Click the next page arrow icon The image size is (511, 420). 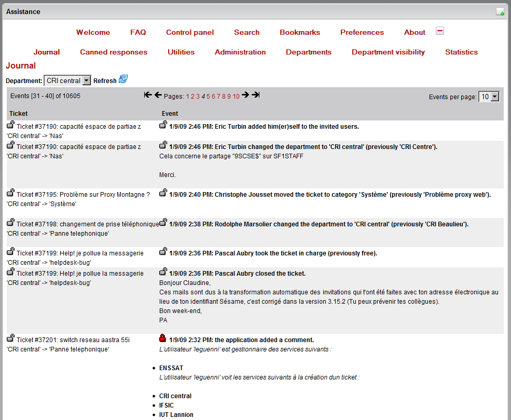pyautogui.click(x=245, y=95)
